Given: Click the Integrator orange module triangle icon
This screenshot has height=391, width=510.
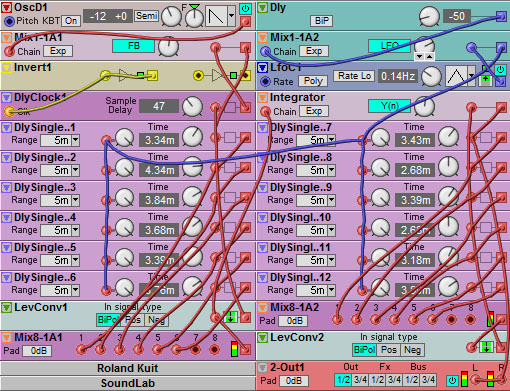Looking at the screenshot, I should pyautogui.click(x=263, y=98).
